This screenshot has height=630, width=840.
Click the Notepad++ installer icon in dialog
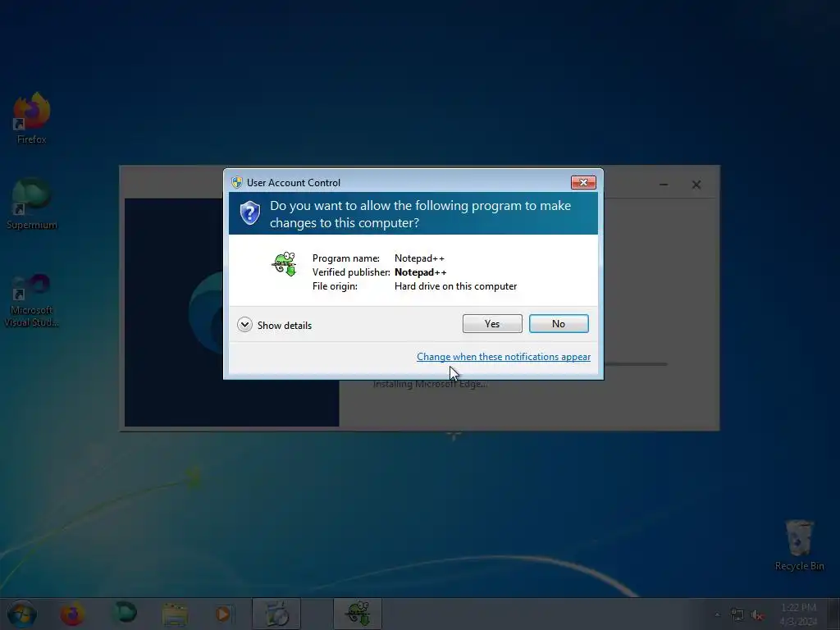[x=285, y=264]
